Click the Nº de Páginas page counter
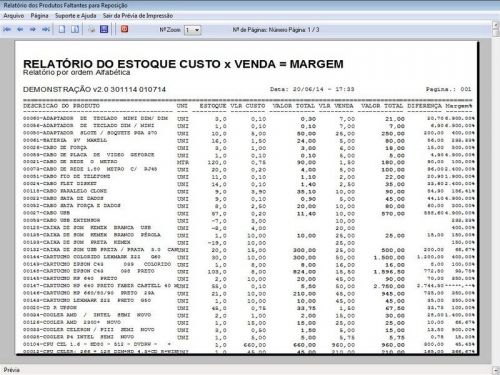The image size is (500, 375). 276,30
